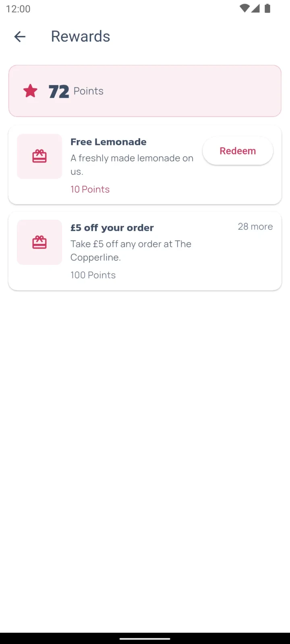This screenshot has width=290, height=644.
Task: Tap the pink star points icon
Action: point(30,91)
